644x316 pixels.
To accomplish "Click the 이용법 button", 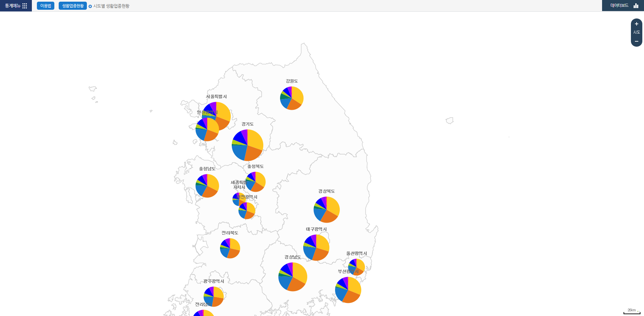I will point(46,6).
